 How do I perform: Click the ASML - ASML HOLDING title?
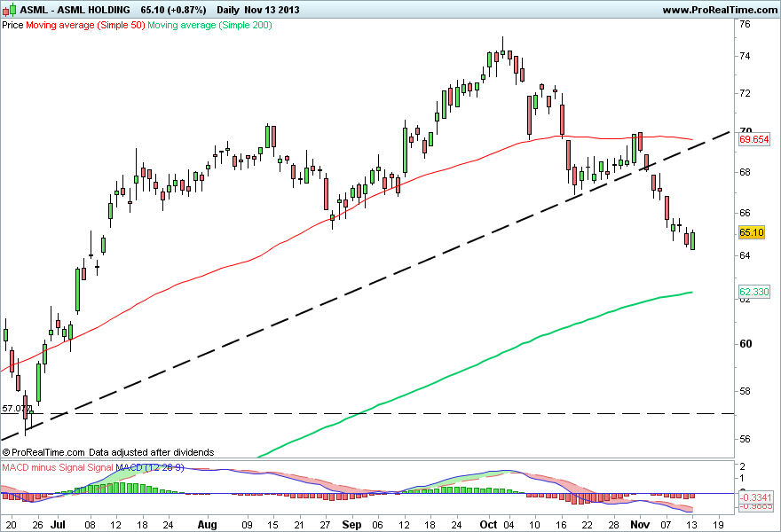click(75, 10)
